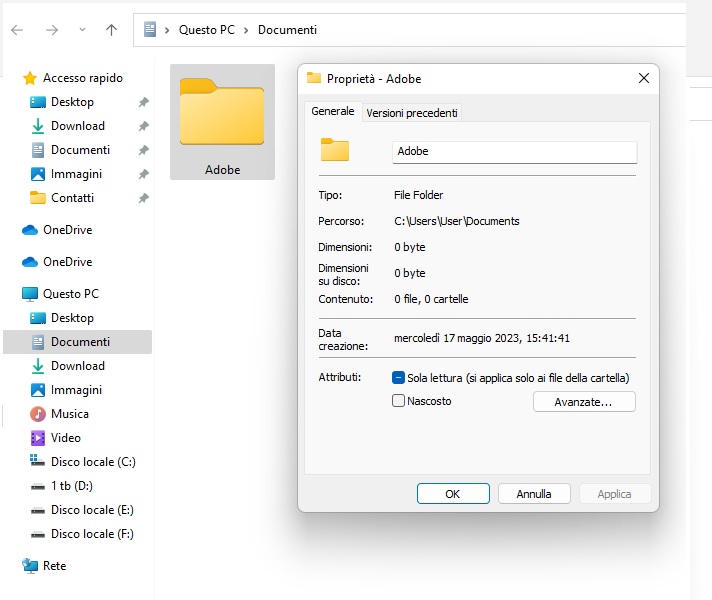The width and height of the screenshot is (712, 600).
Task: Toggle the Sola lettura checkbox
Action: [x=398, y=377]
